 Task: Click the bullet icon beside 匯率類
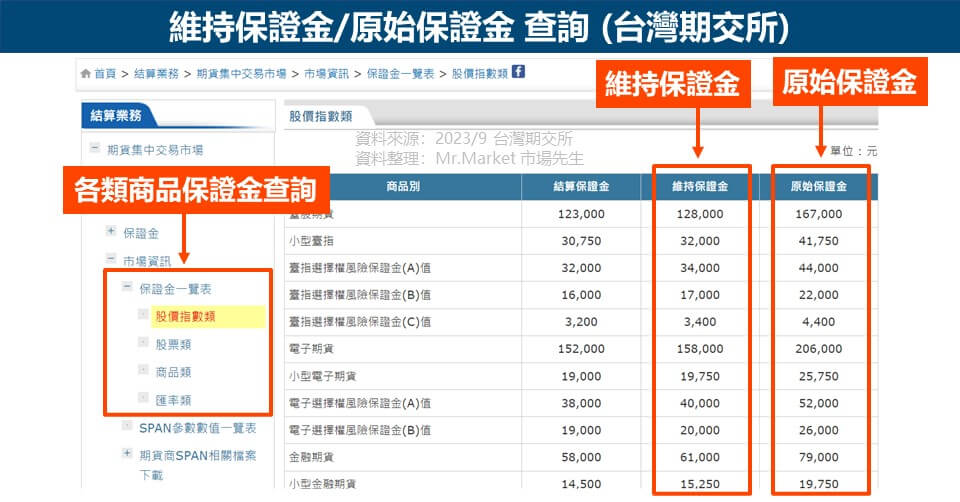point(143,399)
